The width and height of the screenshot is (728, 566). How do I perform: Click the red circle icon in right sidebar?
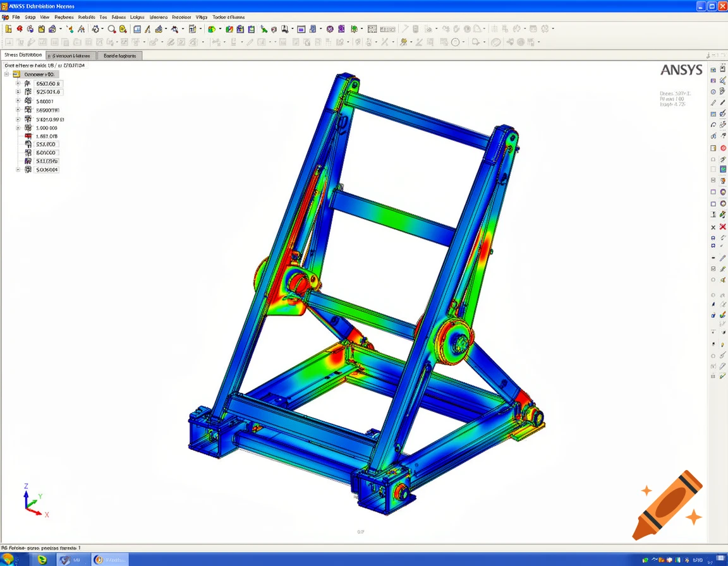coord(723,148)
